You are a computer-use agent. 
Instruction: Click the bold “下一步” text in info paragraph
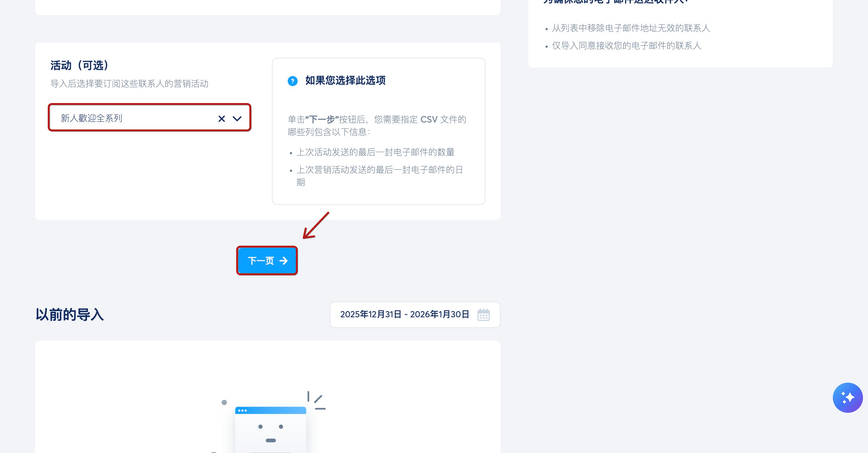322,119
